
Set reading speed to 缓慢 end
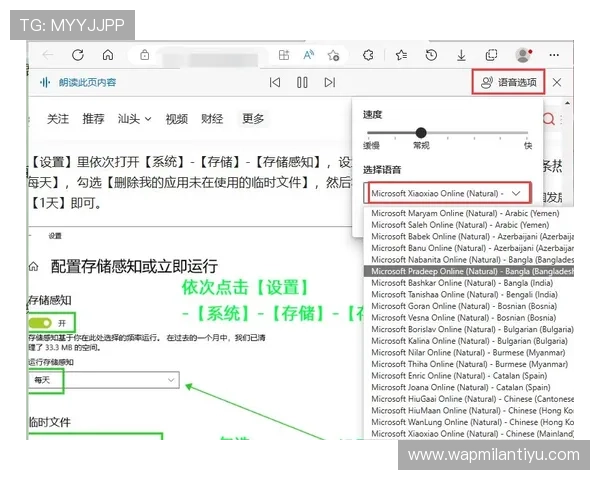(x=371, y=145)
